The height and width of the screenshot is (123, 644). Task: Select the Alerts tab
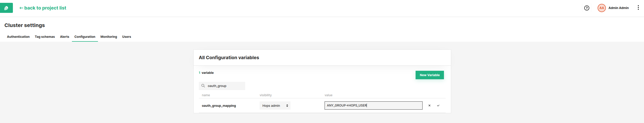coord(64,37)
